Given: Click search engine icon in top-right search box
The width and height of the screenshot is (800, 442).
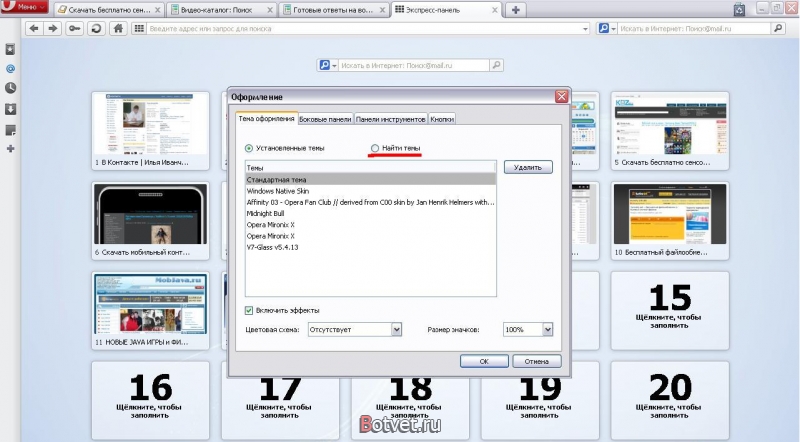Looking at the screenshot, I should click(x=604, y=29).
